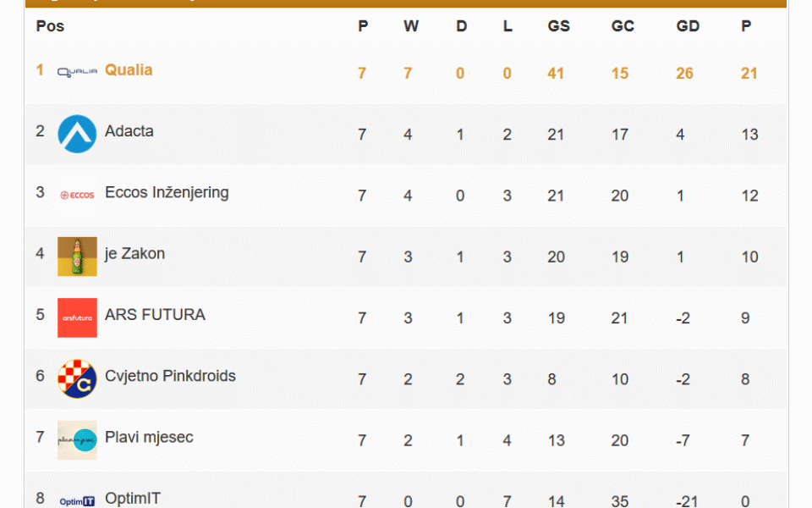Click the ARS FUTURA red logo
The height and width of the screenshot is (508, 812).
77,317
